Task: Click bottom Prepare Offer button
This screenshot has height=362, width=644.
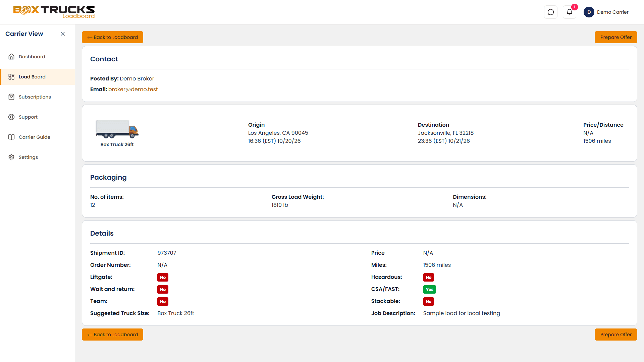Action: (616, 335)
